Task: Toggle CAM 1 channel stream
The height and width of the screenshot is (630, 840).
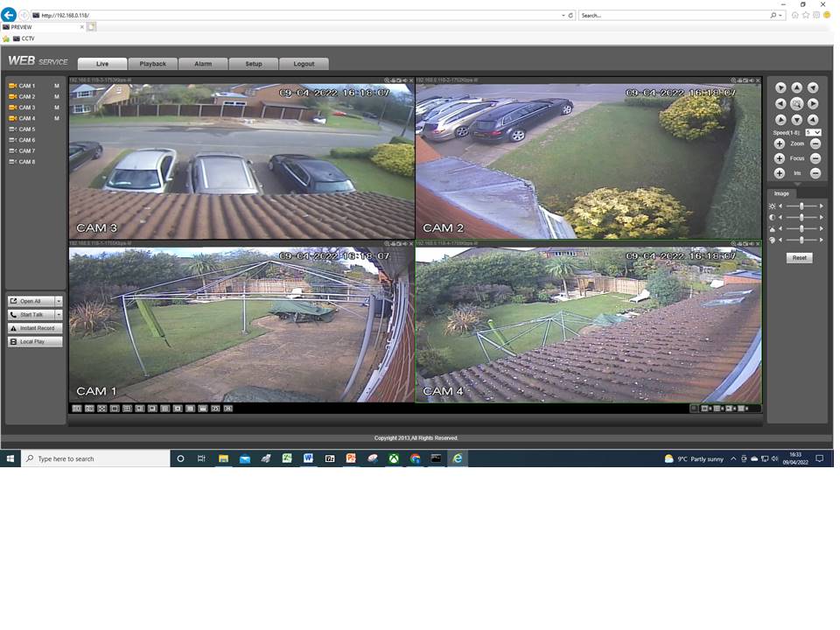Action: coord(26,86)
